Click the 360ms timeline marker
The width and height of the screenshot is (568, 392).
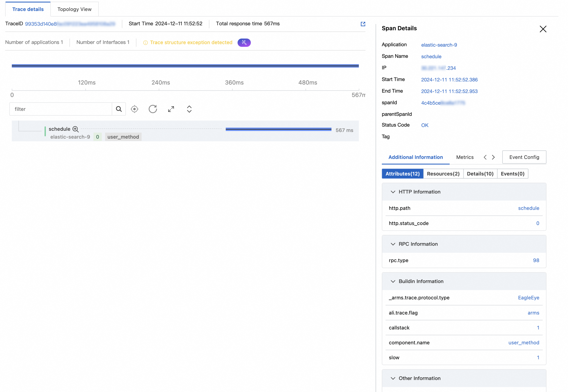click(234, 83)
